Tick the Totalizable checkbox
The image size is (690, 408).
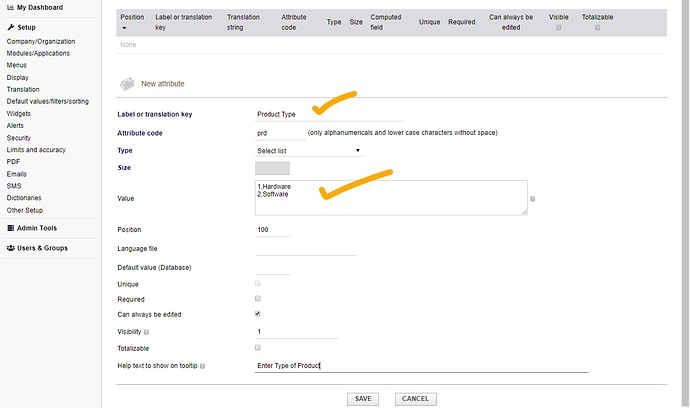[258, 348]
